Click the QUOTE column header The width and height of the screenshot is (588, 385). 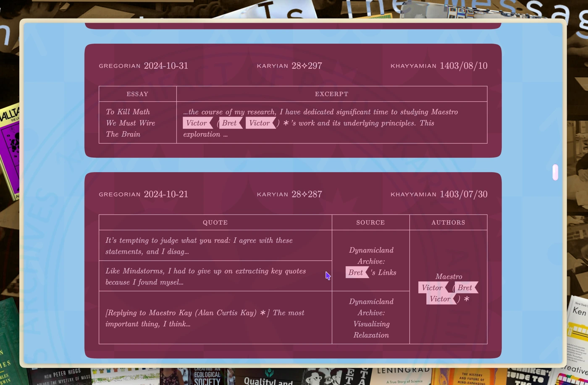click(215, 223)
